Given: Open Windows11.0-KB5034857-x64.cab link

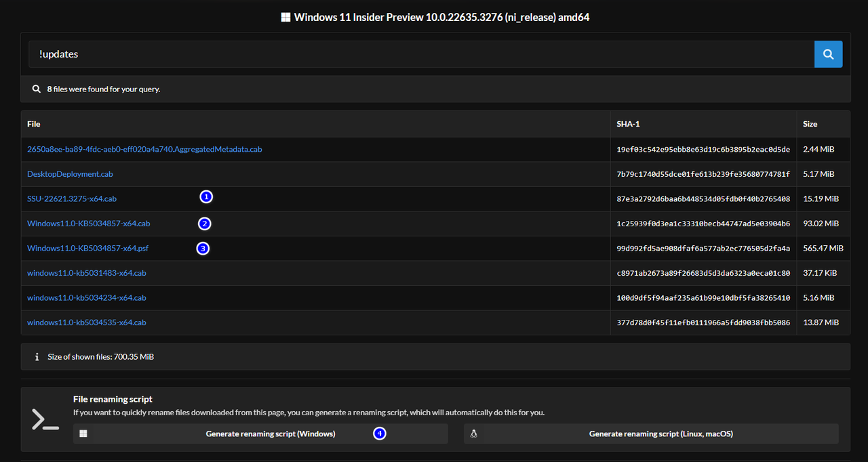Looking at the screenshot, I should point(88,224).
